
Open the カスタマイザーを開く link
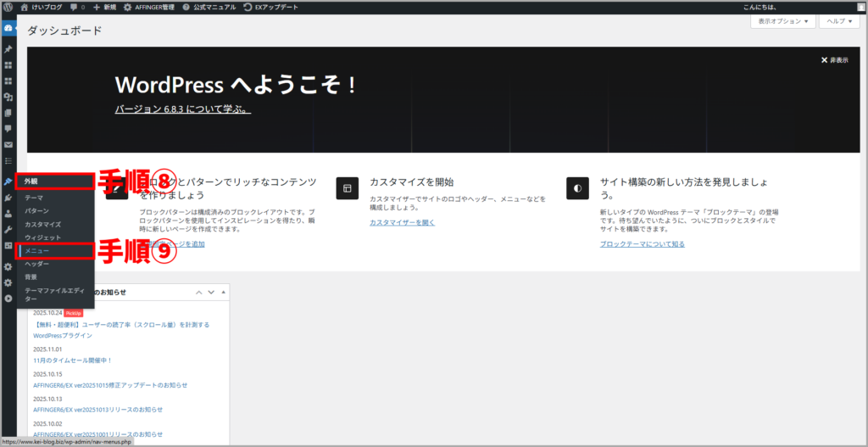pyautogui.click(x=402, y=222)
